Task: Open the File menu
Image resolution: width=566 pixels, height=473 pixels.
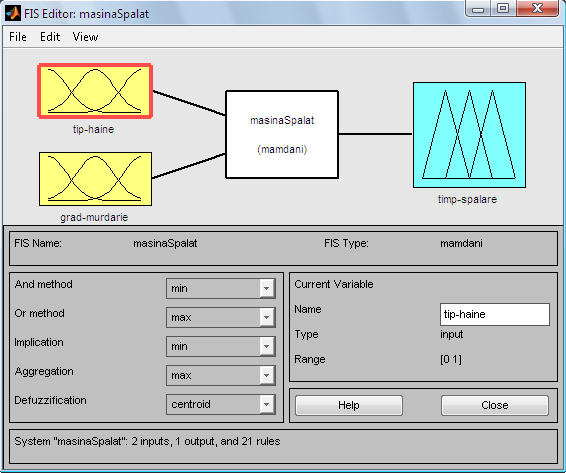Action: 18,37
